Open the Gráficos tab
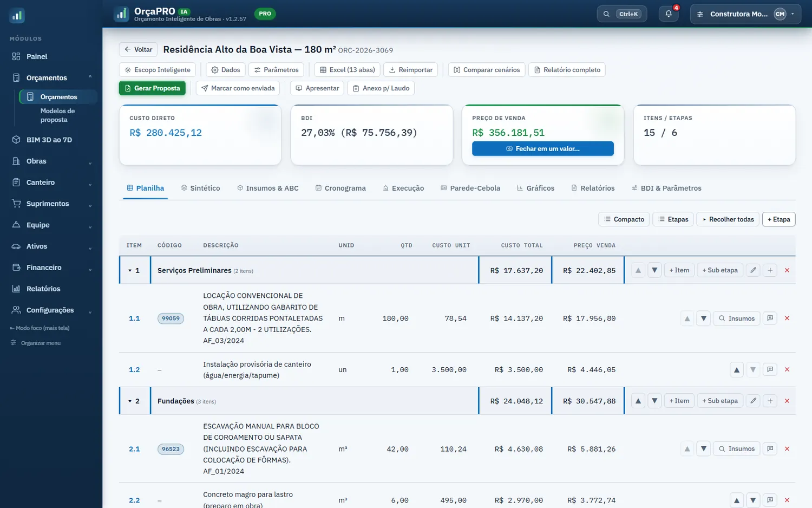Image resolution: width=812 pixels, height=508 pixels. 535,188
